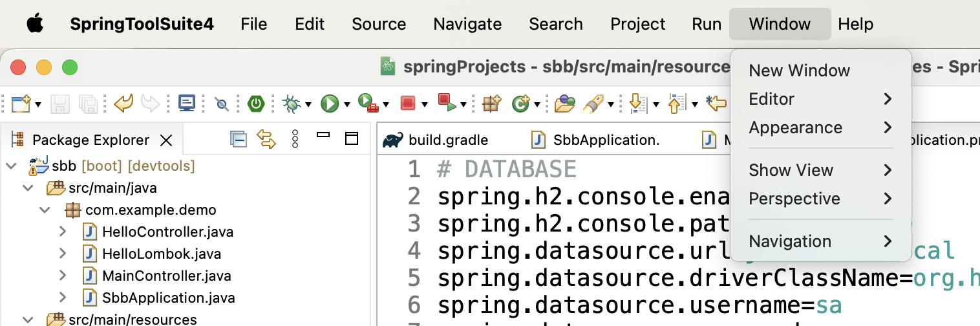The width and height of the screenshot is (980, 326).
Task: Open the Relaunch dropdown arrow
Action: (463, 105)
